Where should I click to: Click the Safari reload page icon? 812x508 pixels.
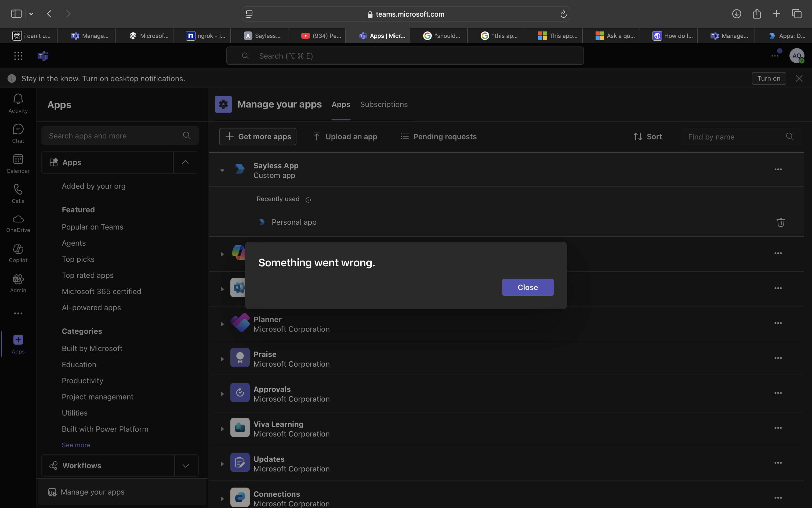(563, 14)
